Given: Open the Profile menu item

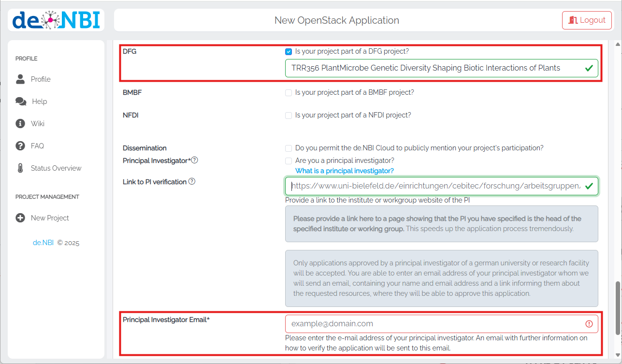Looking at the screenshot, I should 41,79.
